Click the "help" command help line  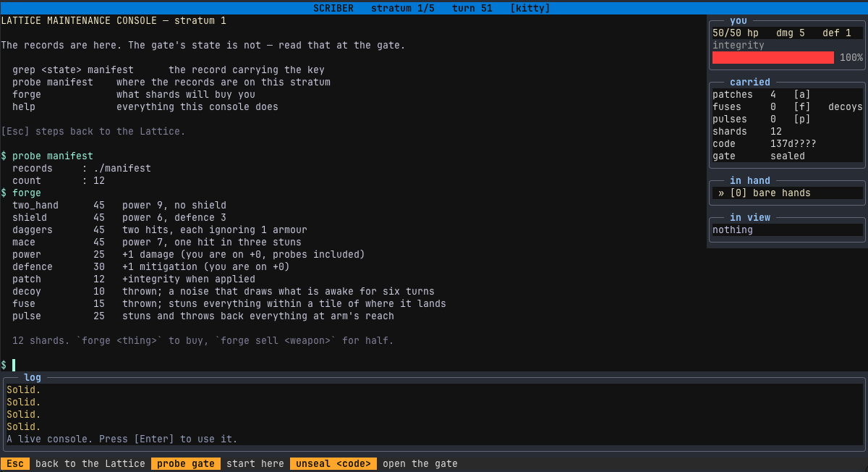pos(145,106)
